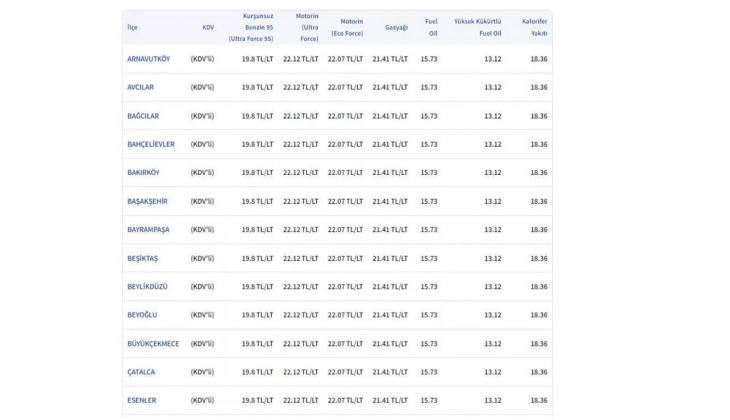Click the BEŞİKTAŞ district link
The width and height of the screenshot is (730, 420).
142,258
